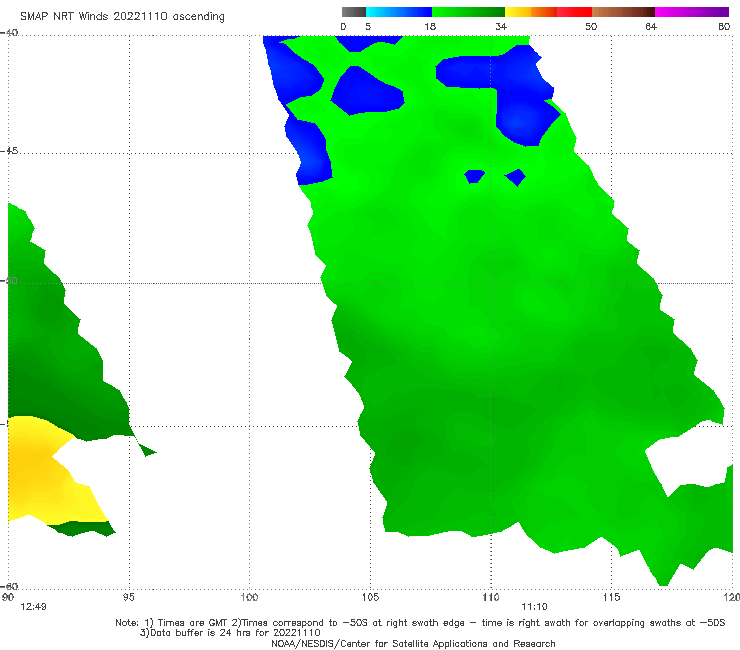Click the latitude axis label '-45'
Viewport: 740px width, 650px height.
tap(9, 151)
